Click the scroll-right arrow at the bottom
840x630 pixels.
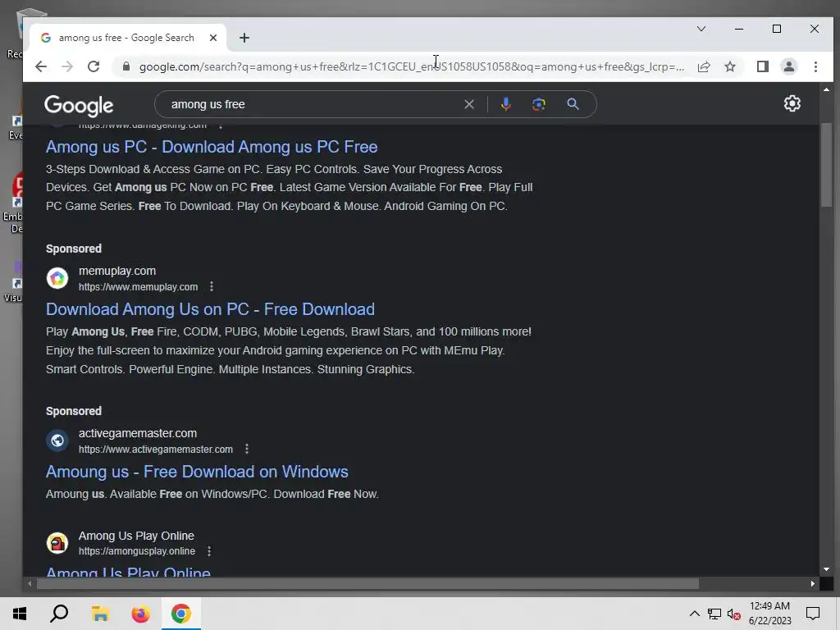pyautogui.click(x=813, y=583)
